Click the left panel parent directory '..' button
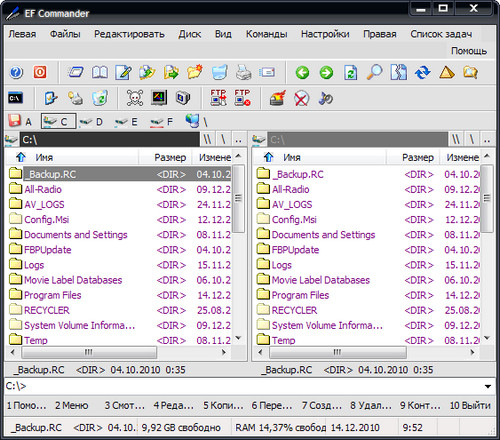Image resolution: width=500 pixels, height=440 pixels. coord(238,140)
